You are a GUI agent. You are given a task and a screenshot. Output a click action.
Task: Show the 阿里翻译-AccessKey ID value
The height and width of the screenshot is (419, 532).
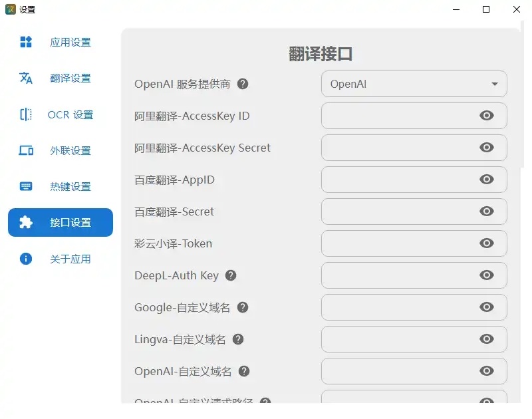tap(487, 116)
